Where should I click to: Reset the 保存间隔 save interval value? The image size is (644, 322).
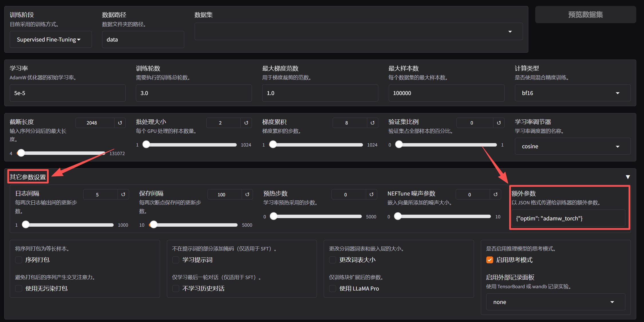tap(247, 194)
